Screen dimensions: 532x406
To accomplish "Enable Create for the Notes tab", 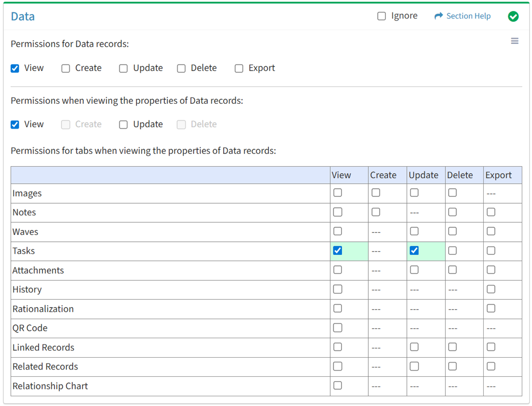I will (376, 212).
